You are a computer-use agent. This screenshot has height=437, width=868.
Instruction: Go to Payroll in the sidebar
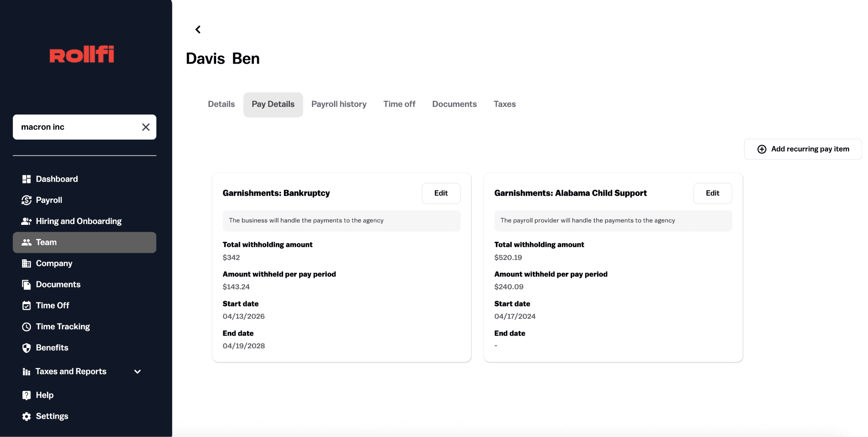[x=84, y=200]
